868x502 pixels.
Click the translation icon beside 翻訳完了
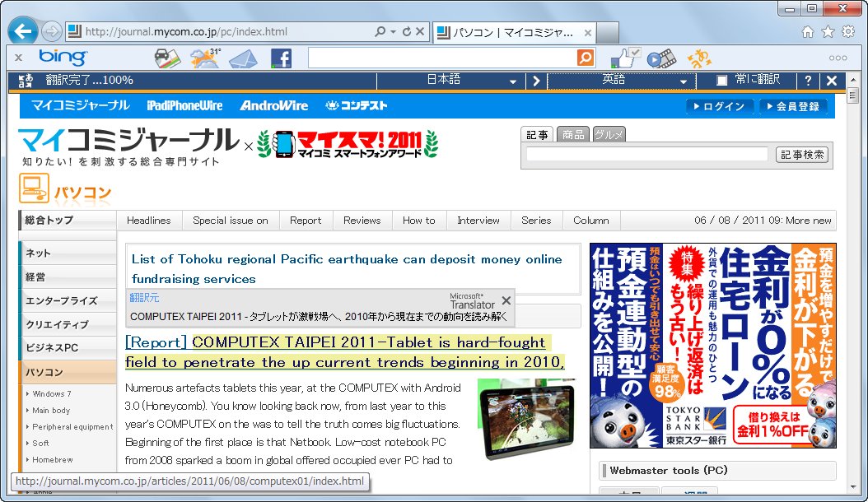click(x=26, y=81)
